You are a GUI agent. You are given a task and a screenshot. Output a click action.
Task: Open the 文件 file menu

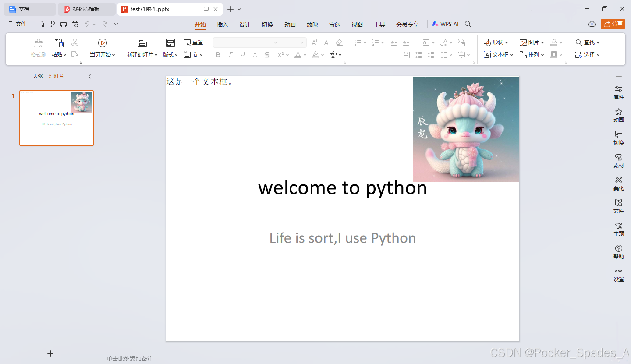coord(18,24)
